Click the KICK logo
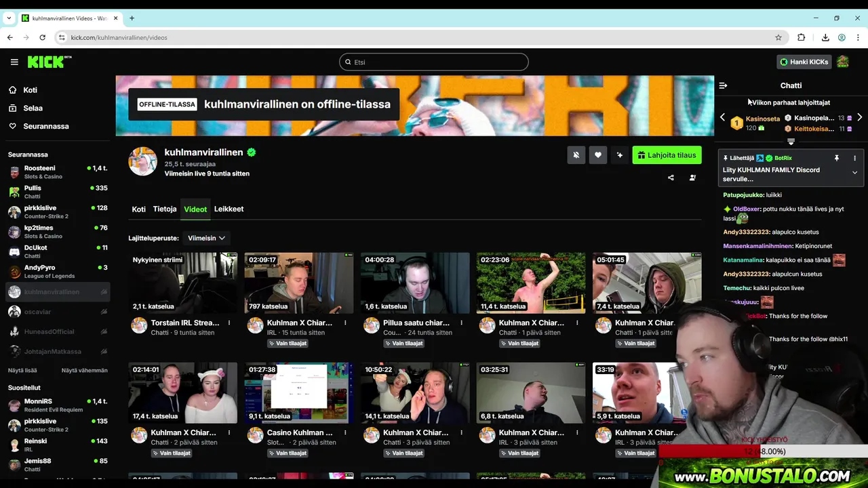Viewport: 868px width, 488px height. coord(50,62)
